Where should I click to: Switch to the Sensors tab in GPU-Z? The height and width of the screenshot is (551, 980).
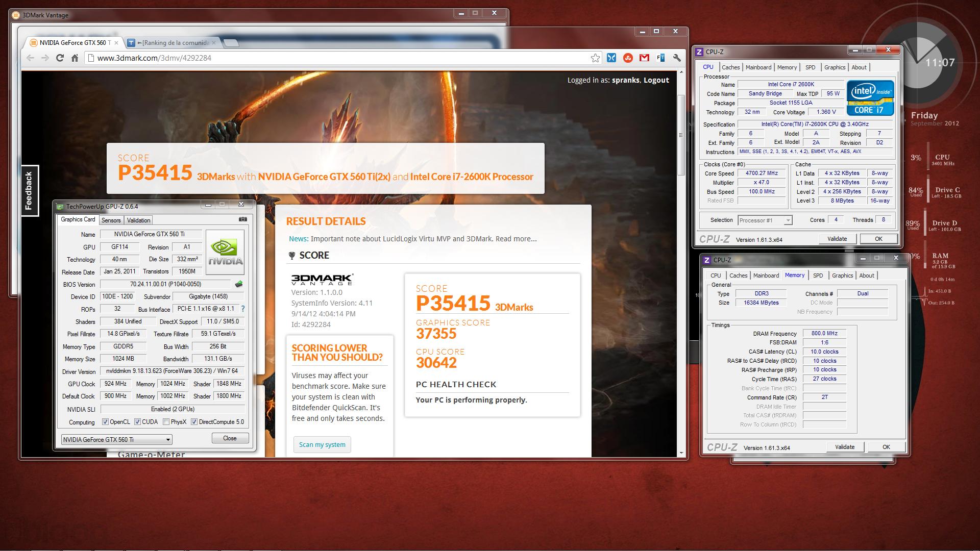click(111, 220)
